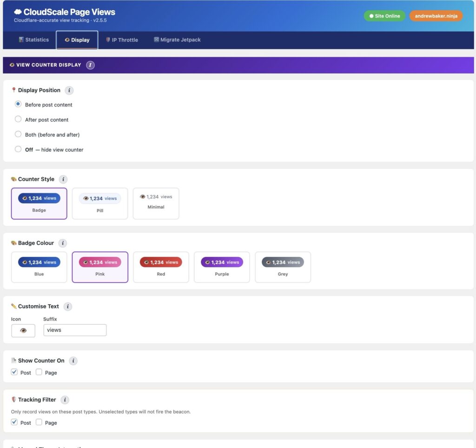Click the andrewbaker.ninja link

pos(436,15)
